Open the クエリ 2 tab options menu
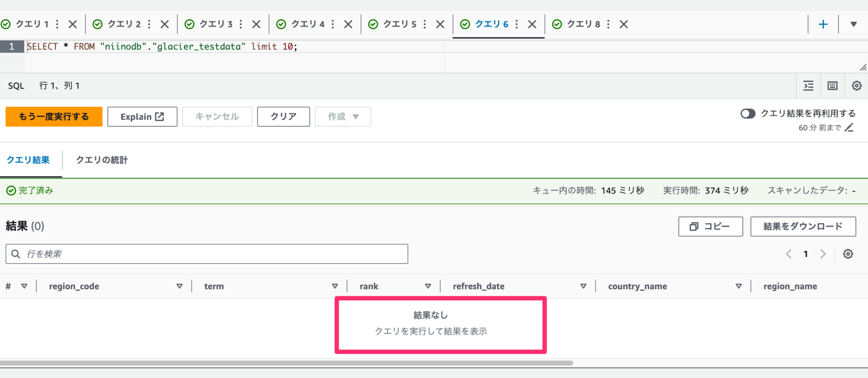Screen dimensions: 868x378 [x=149, y=24]
